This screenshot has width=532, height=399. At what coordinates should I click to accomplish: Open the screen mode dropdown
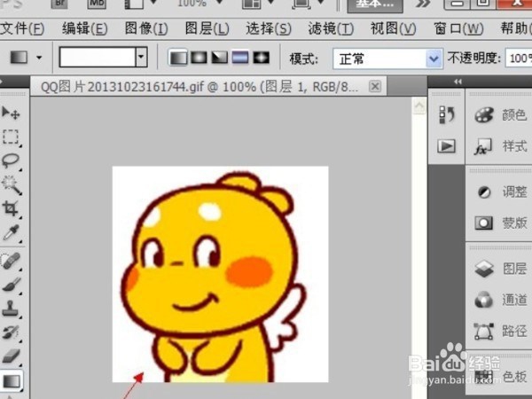click(x=321, y=3)
